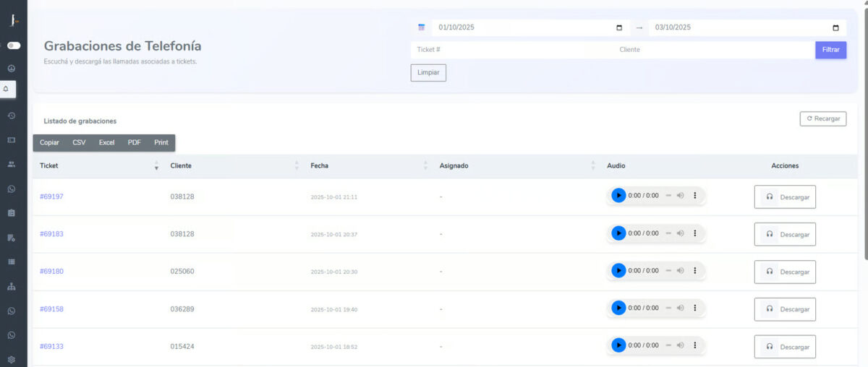This screenshot has height=367, width=868.
Task: Open the org hierarchy icon in sidebar
Action: pyautogui.click(x=12, y=287)
